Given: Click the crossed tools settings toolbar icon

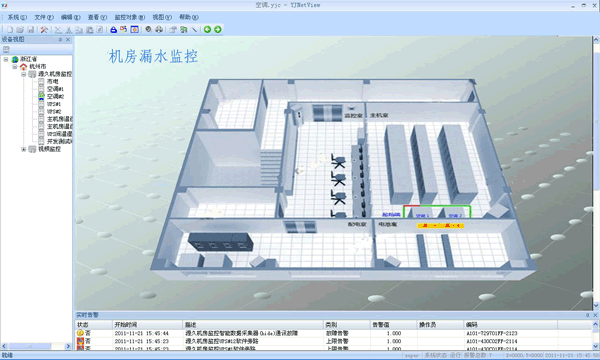Looking at the screenshot, I should pos(44,29).
